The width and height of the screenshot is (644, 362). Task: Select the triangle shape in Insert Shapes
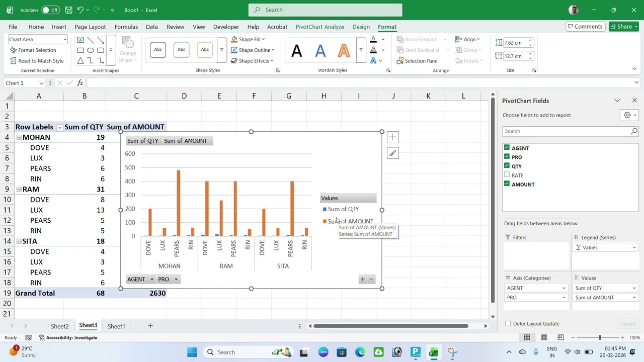[x=80, y=61]
